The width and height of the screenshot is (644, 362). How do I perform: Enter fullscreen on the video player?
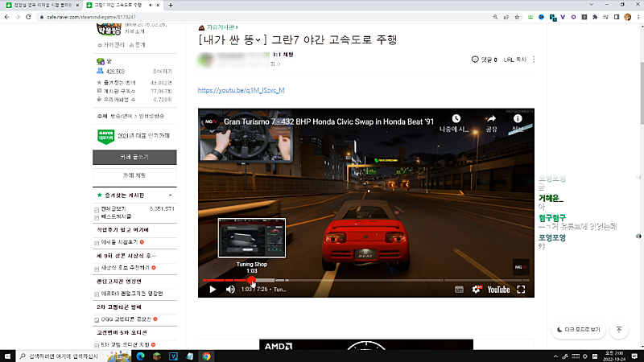(x=521, y=289)
